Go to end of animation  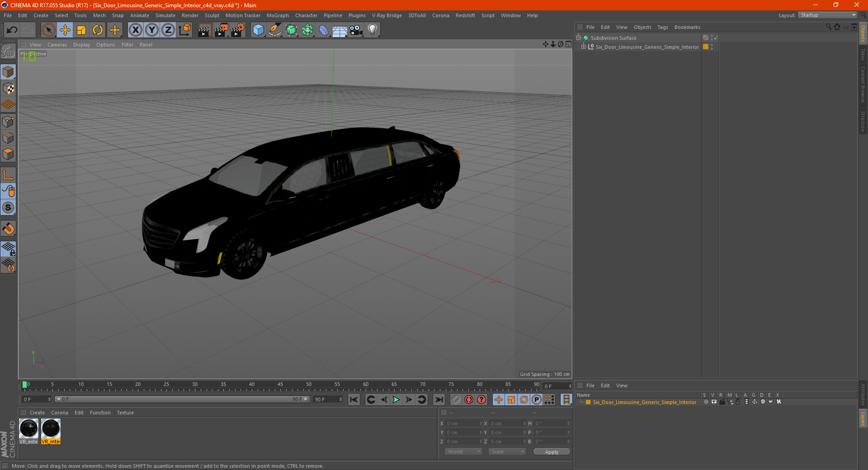coord(439,399)
